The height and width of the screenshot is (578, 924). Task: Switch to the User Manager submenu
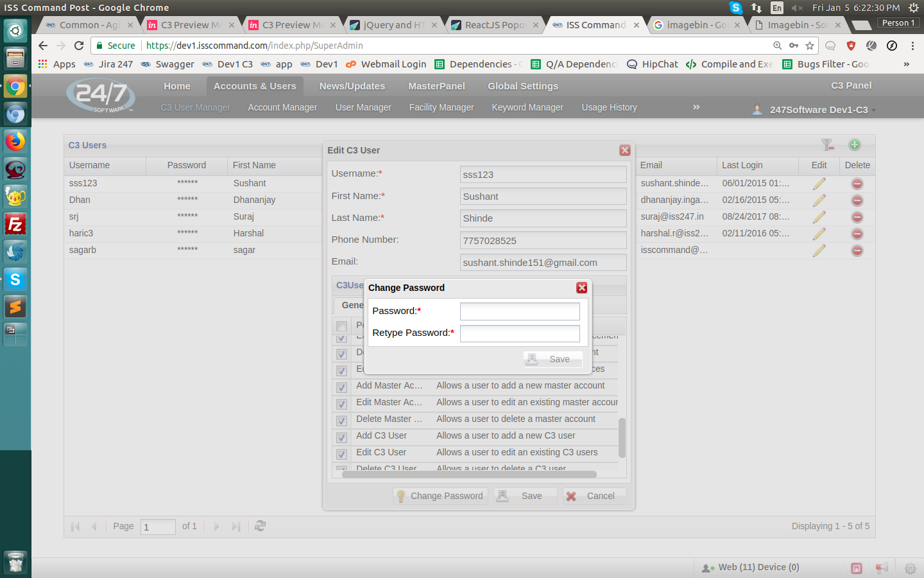pyautogui.click(x=363, y=107)
